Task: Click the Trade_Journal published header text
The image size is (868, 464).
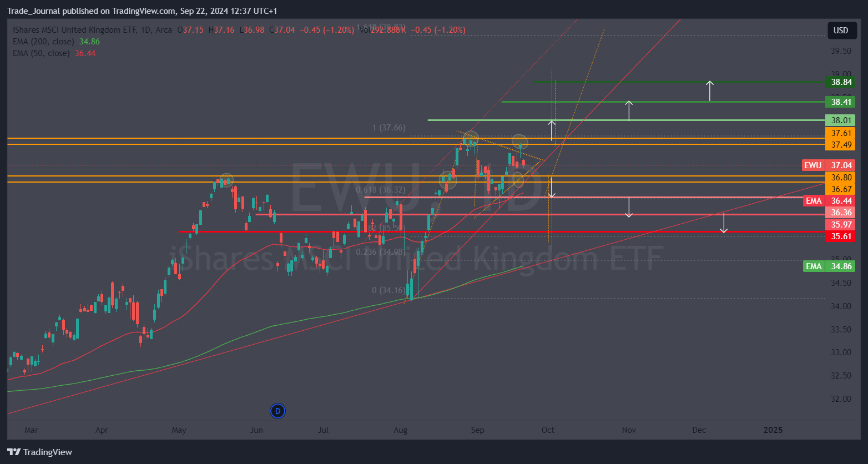Action: (x=142, y=11)
